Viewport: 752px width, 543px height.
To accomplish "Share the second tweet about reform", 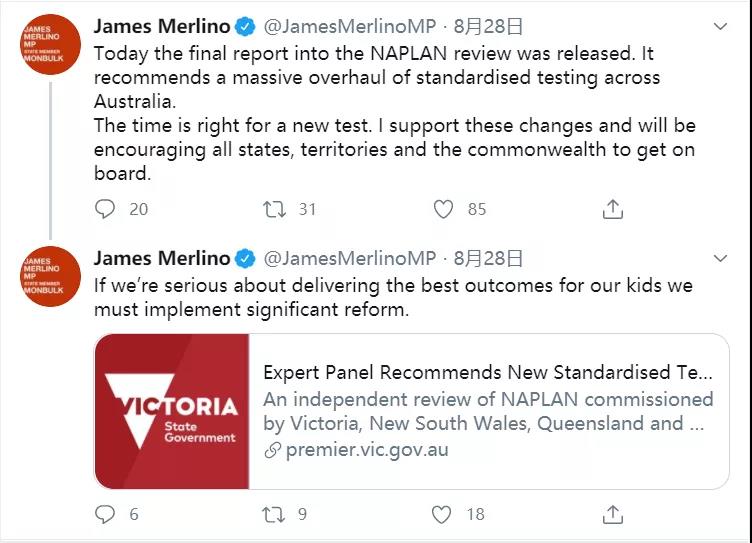I will pyautogui.click(x=613, y=514).
